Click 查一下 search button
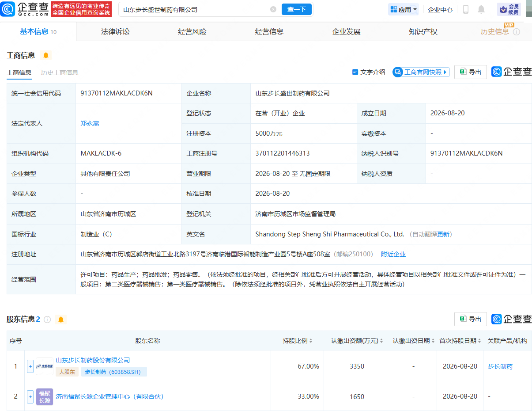Screen dimensions: 532x411 tap(297, 9)
